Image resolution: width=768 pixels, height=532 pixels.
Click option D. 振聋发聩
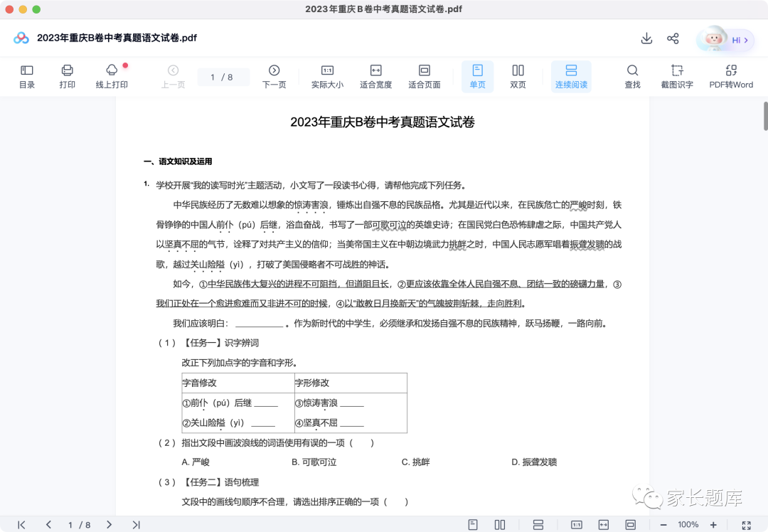pos(534,462)
